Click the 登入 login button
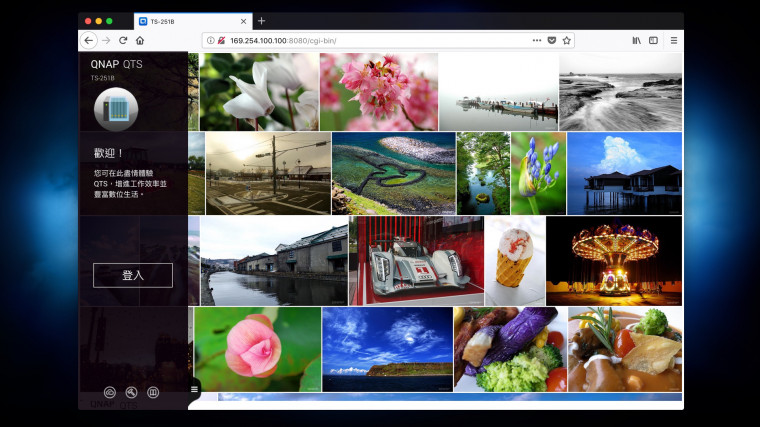 (x=133, y=275)
